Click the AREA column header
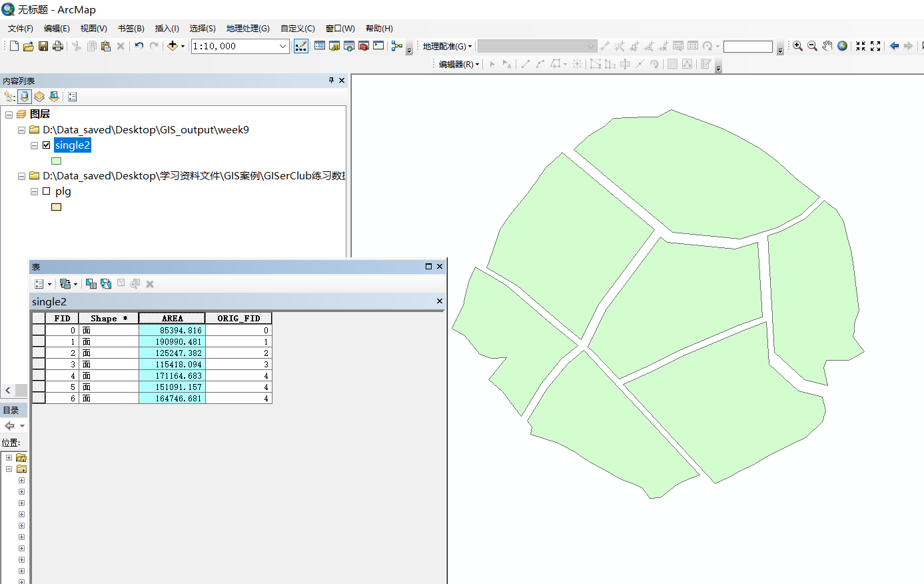924x584 pixels. 172,318
